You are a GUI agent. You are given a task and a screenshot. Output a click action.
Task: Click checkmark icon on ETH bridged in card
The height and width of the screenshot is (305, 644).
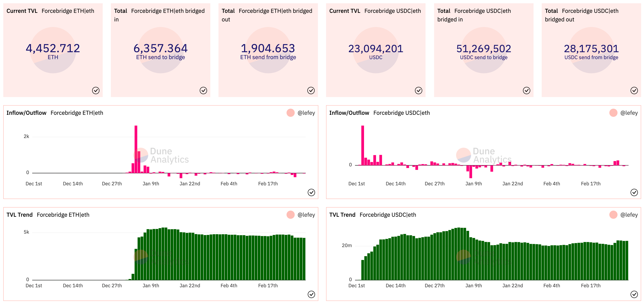point(203,91)
